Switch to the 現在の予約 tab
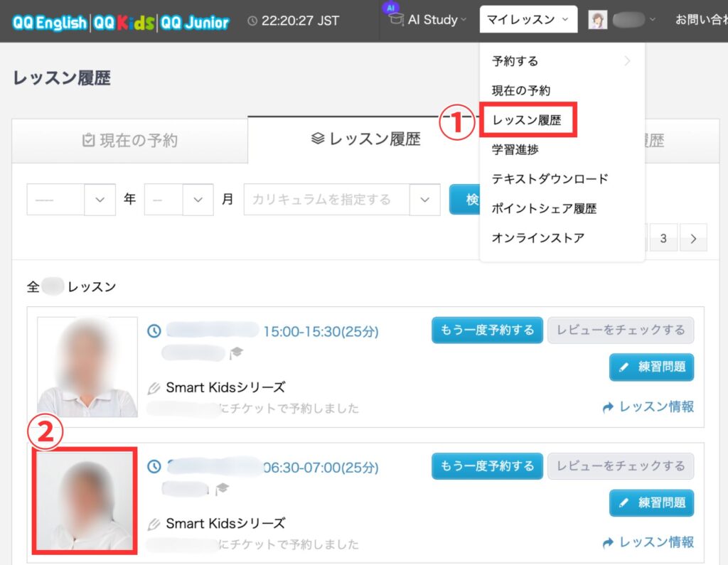The image size is (728, 565). pos(130,140)
